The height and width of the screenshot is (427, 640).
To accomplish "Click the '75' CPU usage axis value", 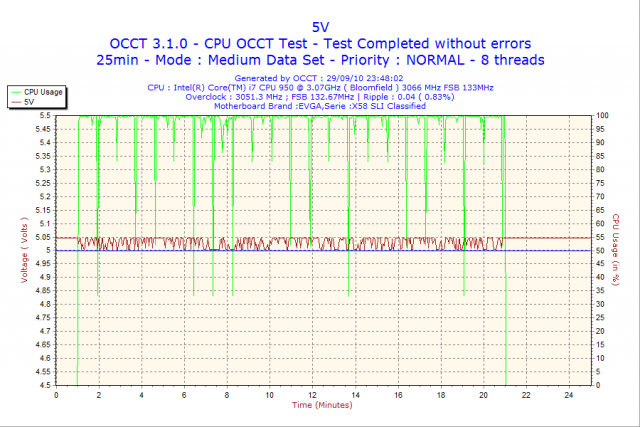I will pyautogui.click(x=600, y=183).
